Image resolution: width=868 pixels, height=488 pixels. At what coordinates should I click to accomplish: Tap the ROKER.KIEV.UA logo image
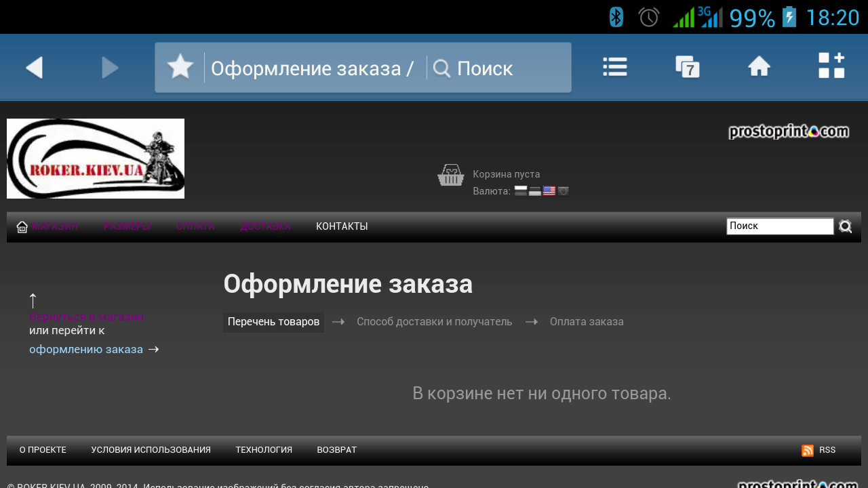(x=96, y=159)
